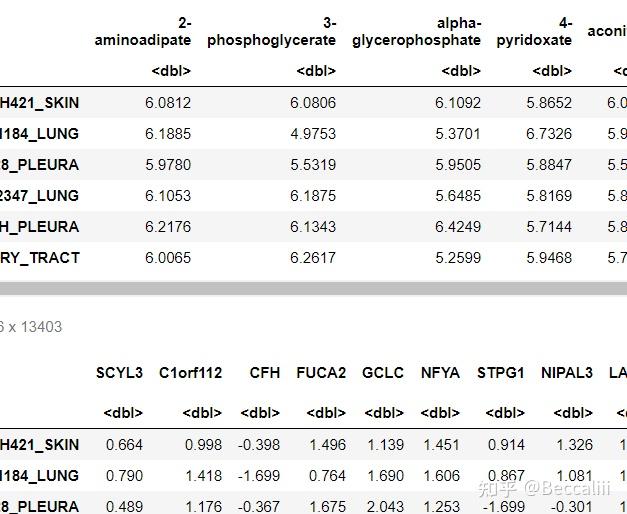This screenshot has height=514, width=627.
Task: Click the cell showing 6.7326
Action: pyautogui.click(x=549, y=134)
